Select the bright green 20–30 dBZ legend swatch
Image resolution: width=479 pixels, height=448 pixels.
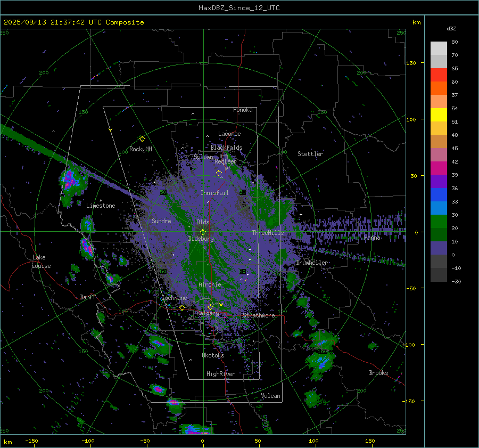(439, 222)
